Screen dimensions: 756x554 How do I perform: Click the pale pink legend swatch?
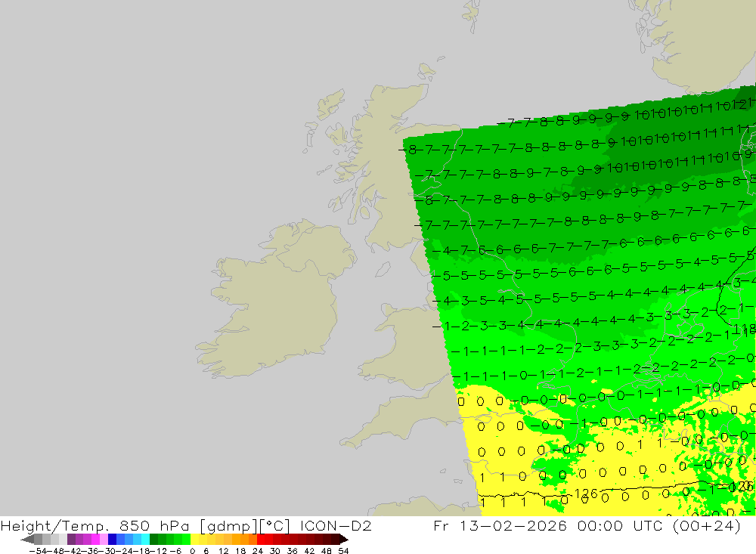(x=104, y=540)
